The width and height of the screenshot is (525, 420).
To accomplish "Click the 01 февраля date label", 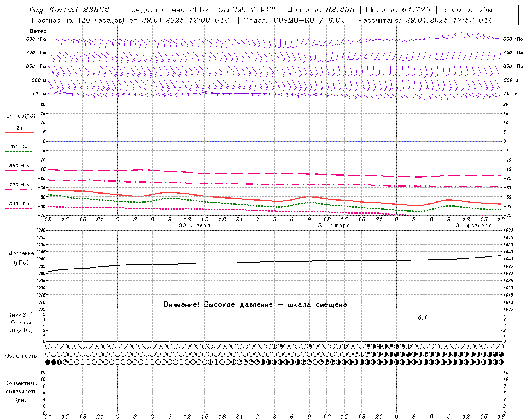I will [x=473, y=226].
